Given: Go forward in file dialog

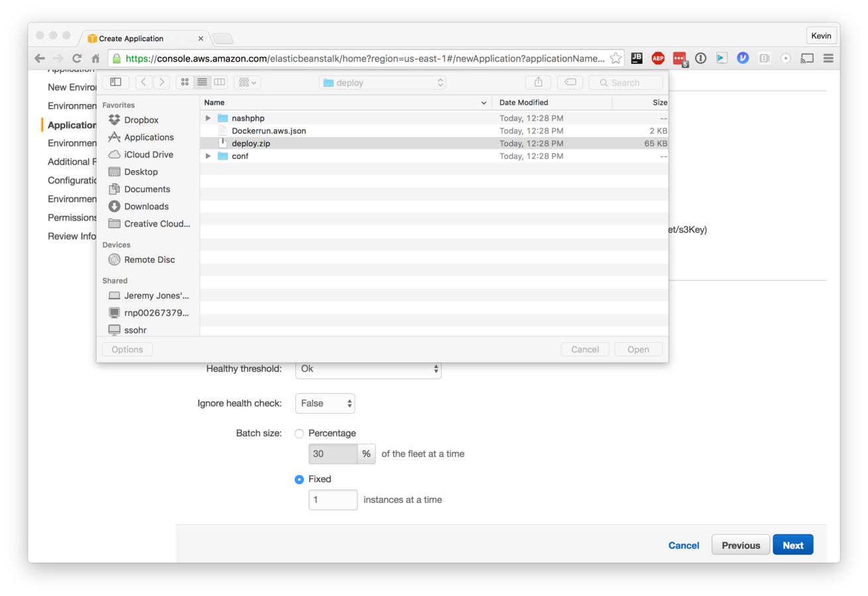Looking at the screenshot, I should click(161, 82).
